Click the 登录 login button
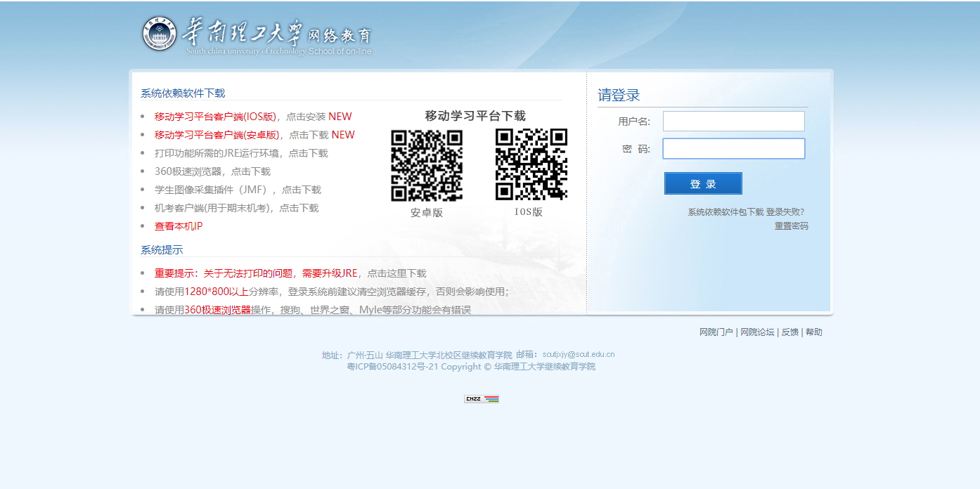 point(703,183)
